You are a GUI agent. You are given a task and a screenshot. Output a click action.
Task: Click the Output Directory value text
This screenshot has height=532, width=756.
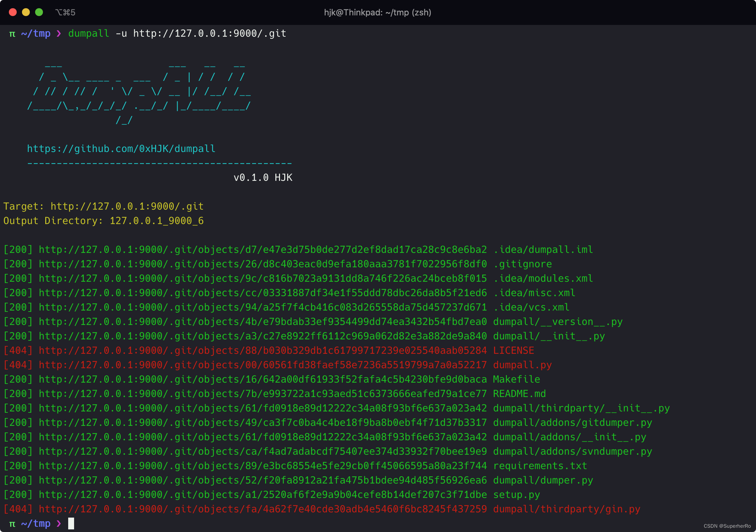click(156, 221)
